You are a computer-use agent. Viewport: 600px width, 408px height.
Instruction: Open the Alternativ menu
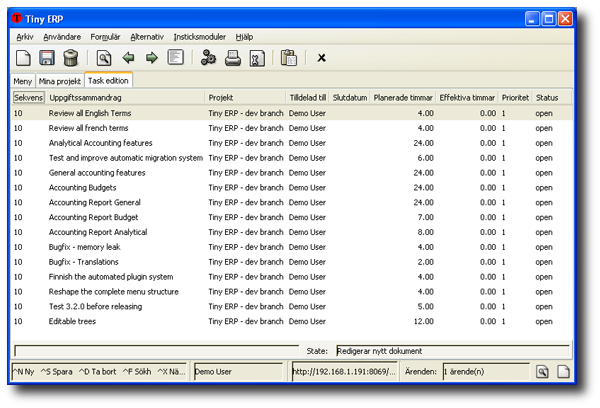click(x=147, y=37)
